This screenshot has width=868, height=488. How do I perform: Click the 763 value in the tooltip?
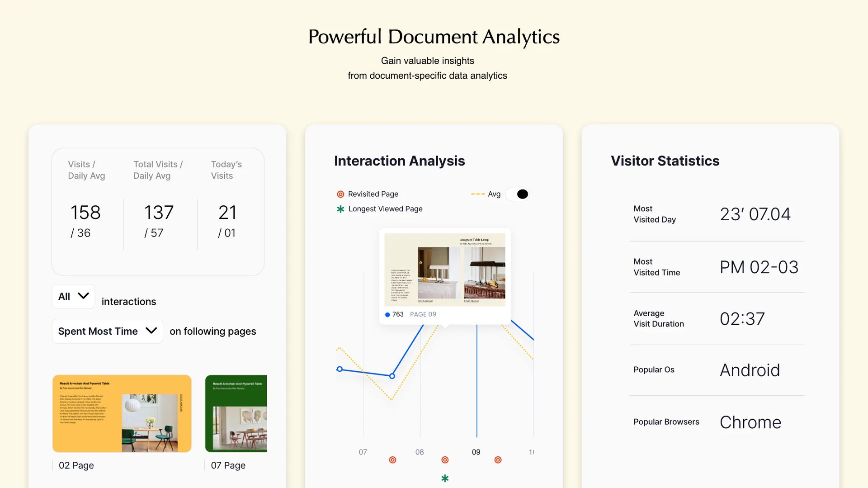coord(398,314)
